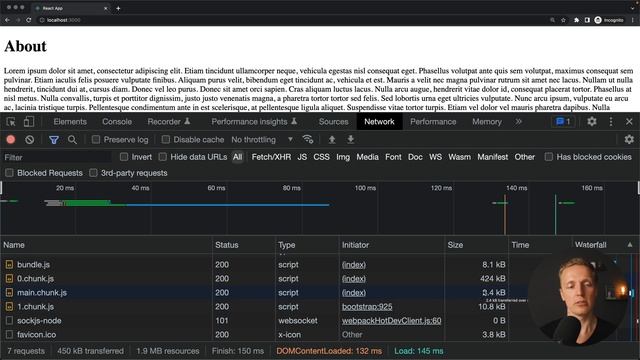Screen dimensions: 640x360
Task: Show more DevTools tabs chevron
Action: 518,121
